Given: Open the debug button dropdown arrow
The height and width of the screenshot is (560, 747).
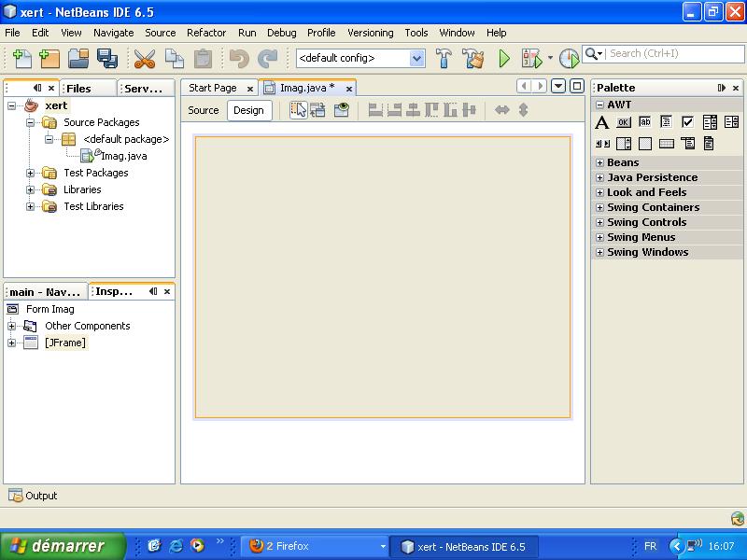Looking at the screenshot, I should pyautogui.click(x=550, y=58).
